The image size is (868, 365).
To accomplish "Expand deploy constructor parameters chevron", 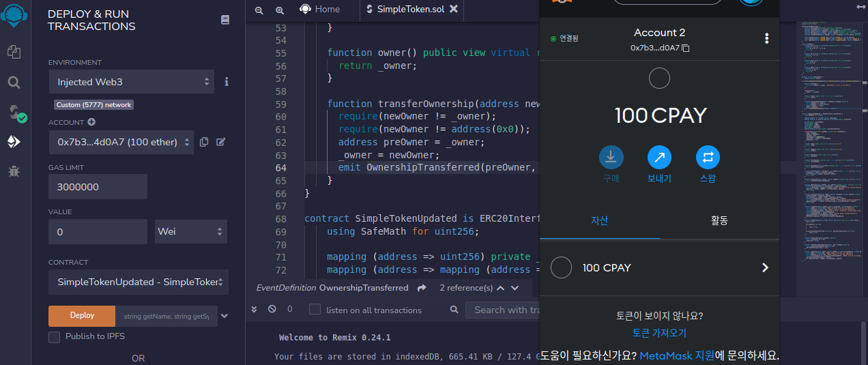I will (225, 316).
